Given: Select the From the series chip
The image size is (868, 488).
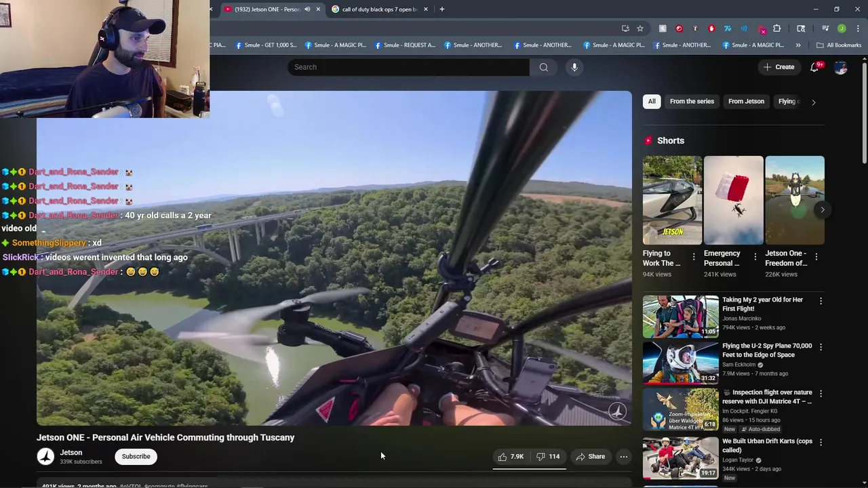Looking at the screenshot, I should (692, 102).
